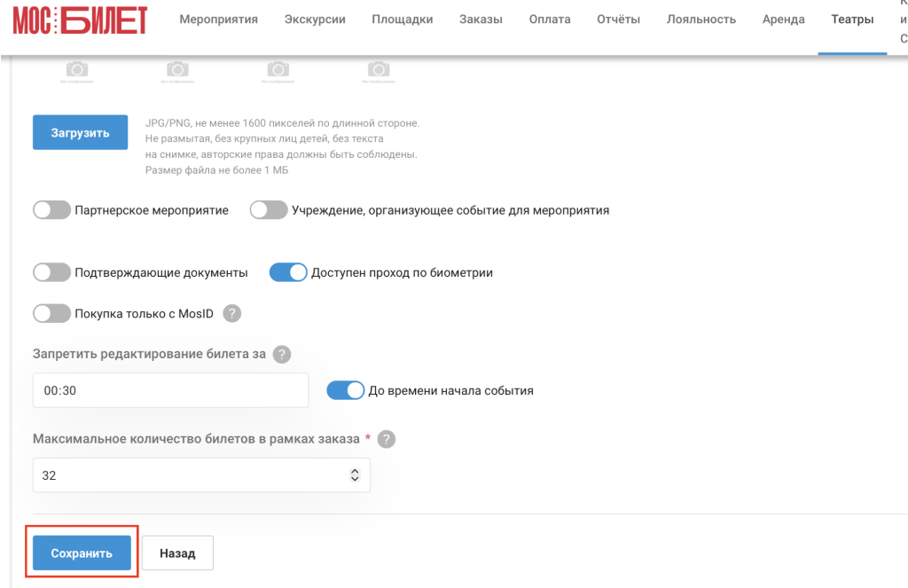
Task: Turn off До времени начала события toggle
Action: [x=346, y=390]
